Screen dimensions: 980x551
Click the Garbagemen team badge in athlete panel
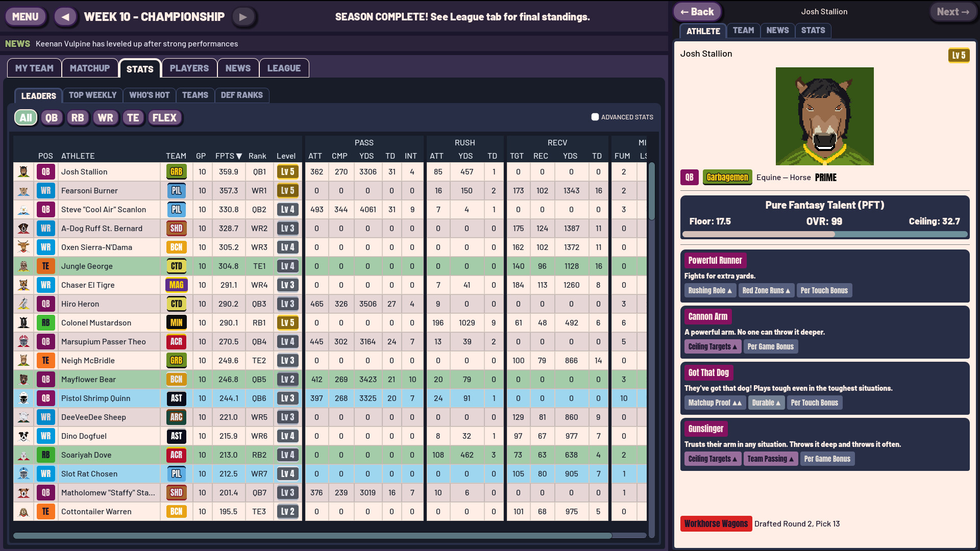pyautogui.click(x=727, y=178)
